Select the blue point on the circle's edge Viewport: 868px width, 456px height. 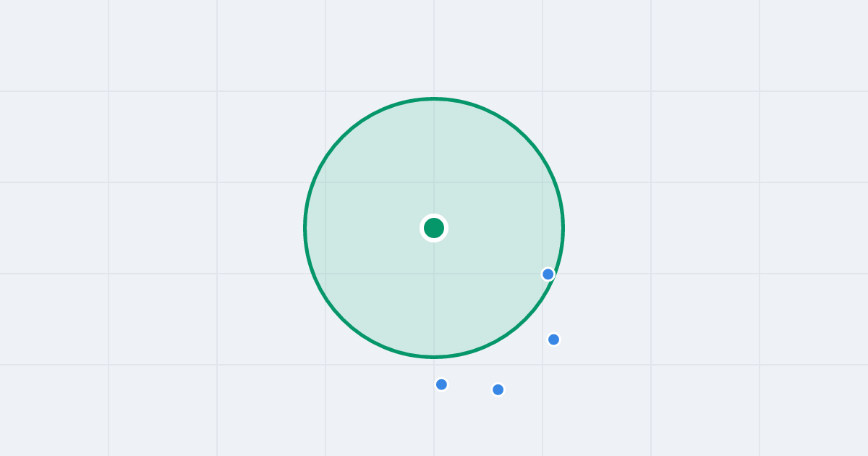pyautogui.click(x=548, y=274)
